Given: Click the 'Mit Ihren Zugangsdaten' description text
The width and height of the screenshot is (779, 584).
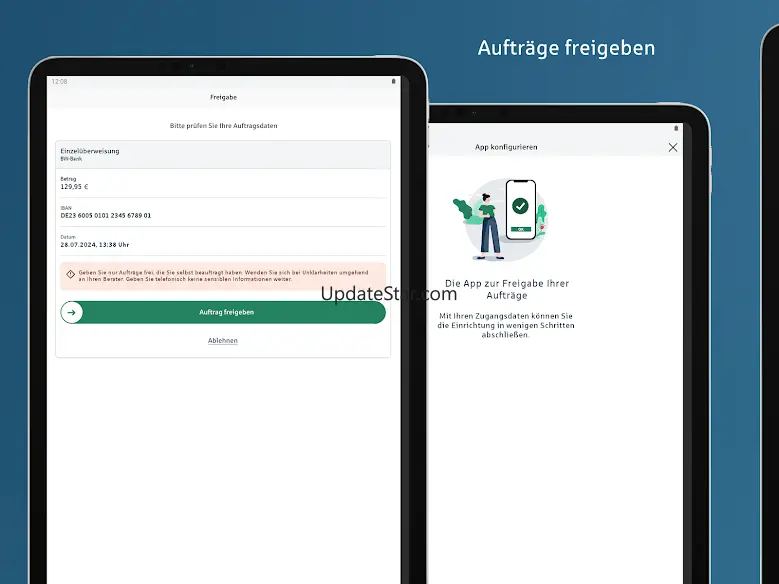Looking at the screenshot, I should [x=506, y=326].
